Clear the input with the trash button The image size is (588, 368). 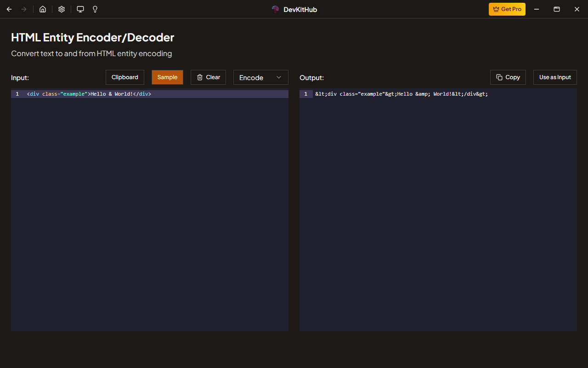click(208, 77)
